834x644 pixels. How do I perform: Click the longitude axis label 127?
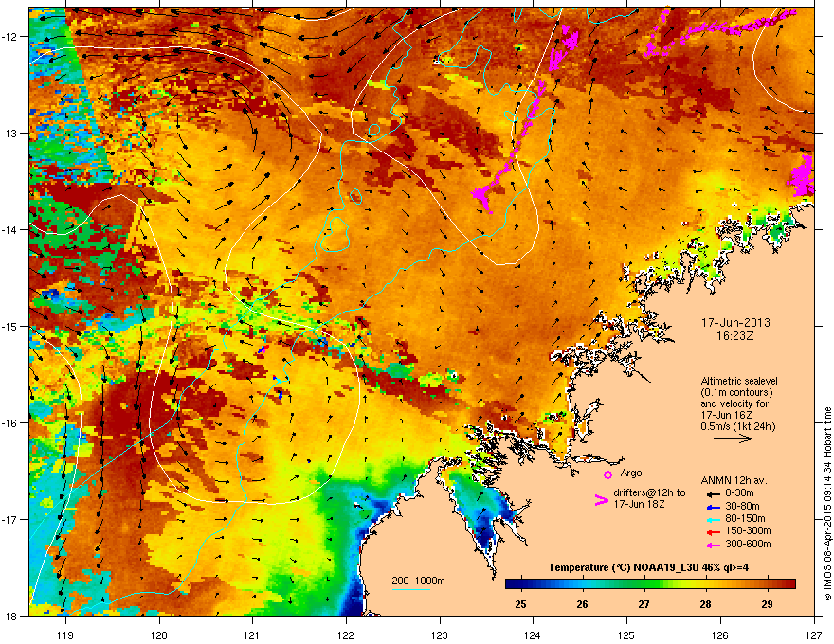coord(814,635)
